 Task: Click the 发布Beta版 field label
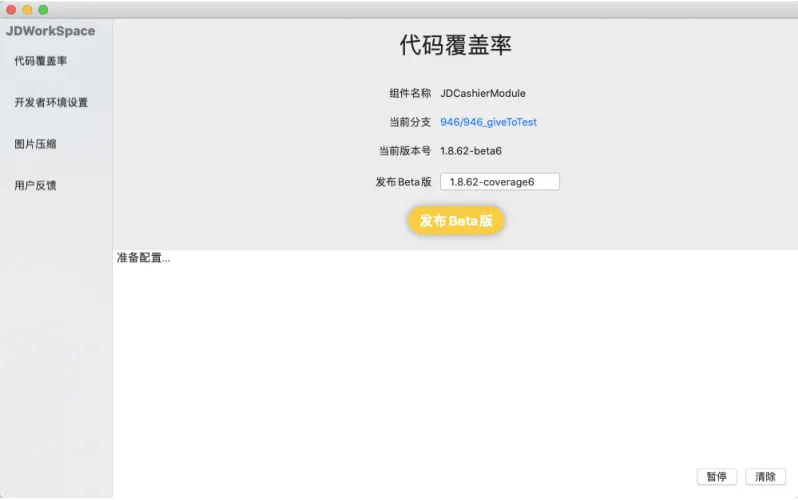(404, 182)
